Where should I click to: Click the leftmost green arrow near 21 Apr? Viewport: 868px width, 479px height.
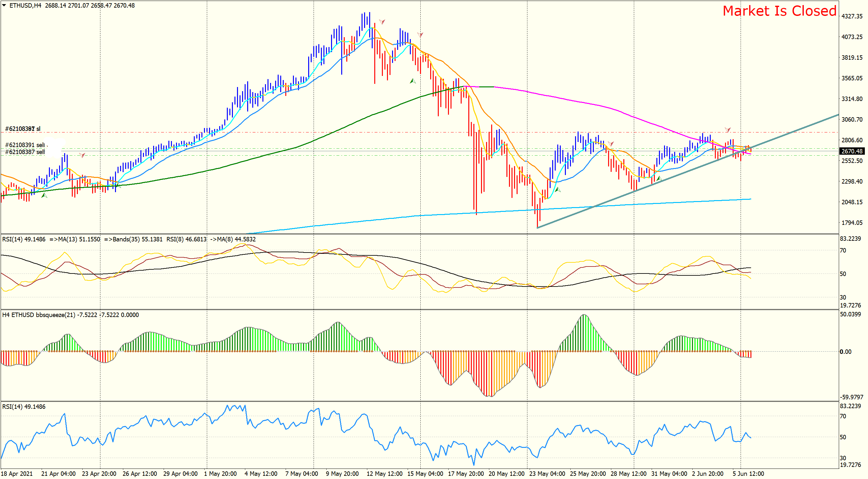coord(44,195)
